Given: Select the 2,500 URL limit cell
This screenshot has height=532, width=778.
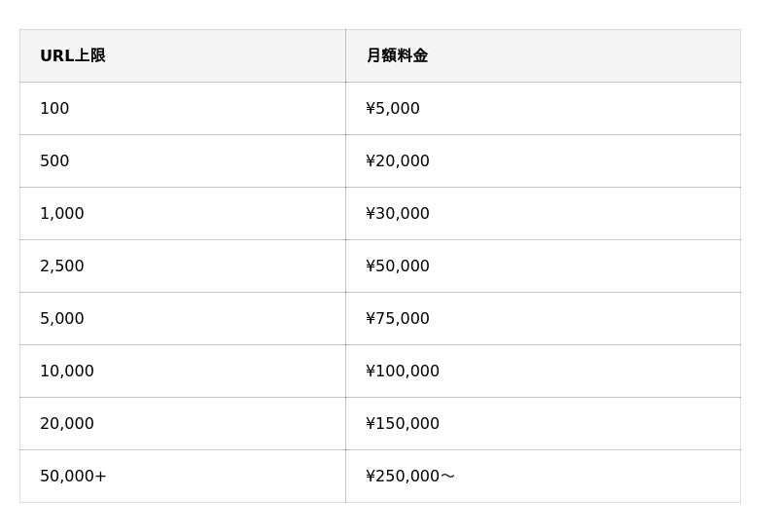Looking at the screenshot, I should [62, 266].
